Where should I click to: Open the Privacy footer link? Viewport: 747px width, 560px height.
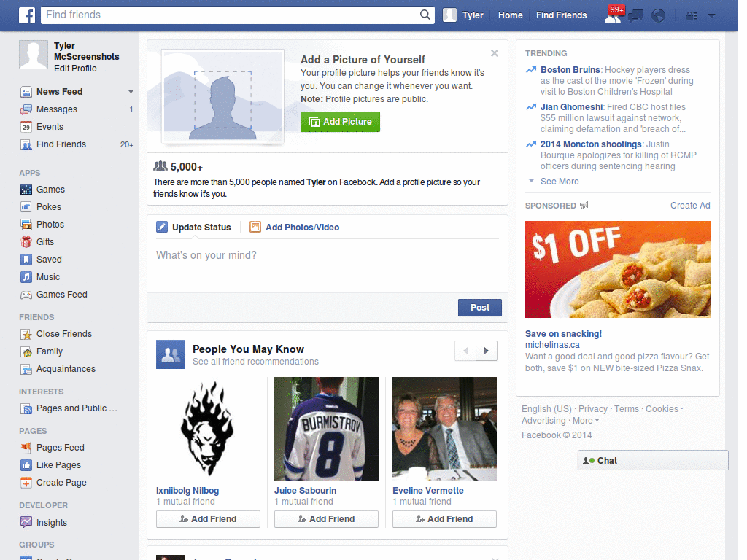pyautogui.click(x=592, y=409)
